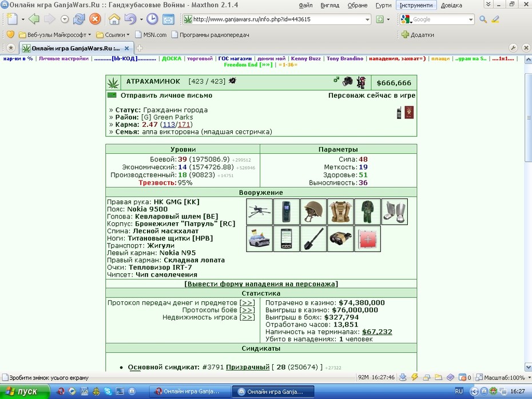Click the magnifier search icon
This screenshot has width=532, height=399.
483,19
